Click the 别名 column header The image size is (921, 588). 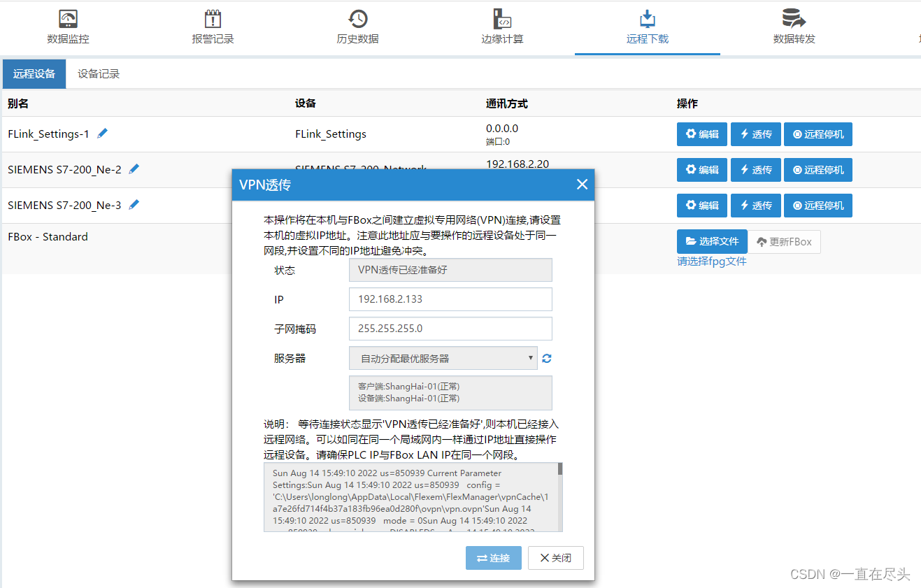click(x=18, y=103)
